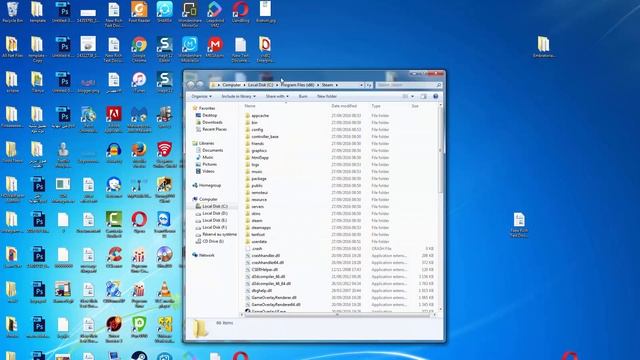Select the crashhandler.dll file

[265, 256]
